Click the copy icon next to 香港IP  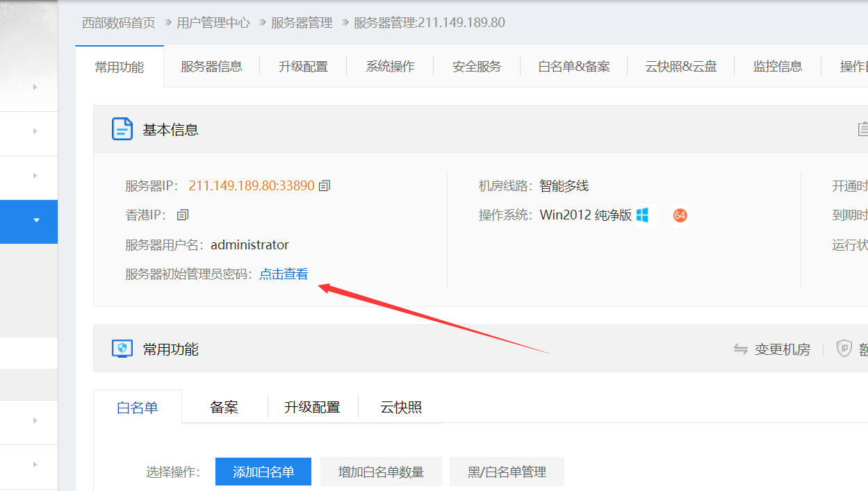181,215
